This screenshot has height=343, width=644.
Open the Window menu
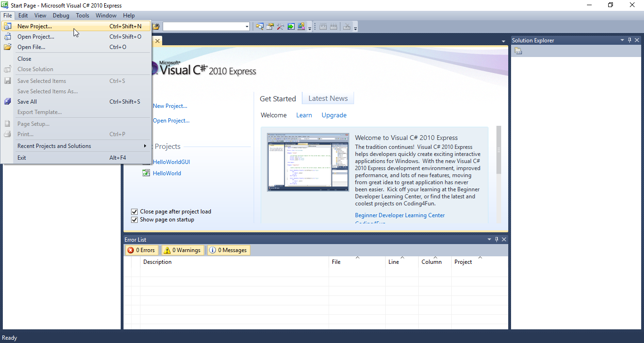[x=106, y=16]
